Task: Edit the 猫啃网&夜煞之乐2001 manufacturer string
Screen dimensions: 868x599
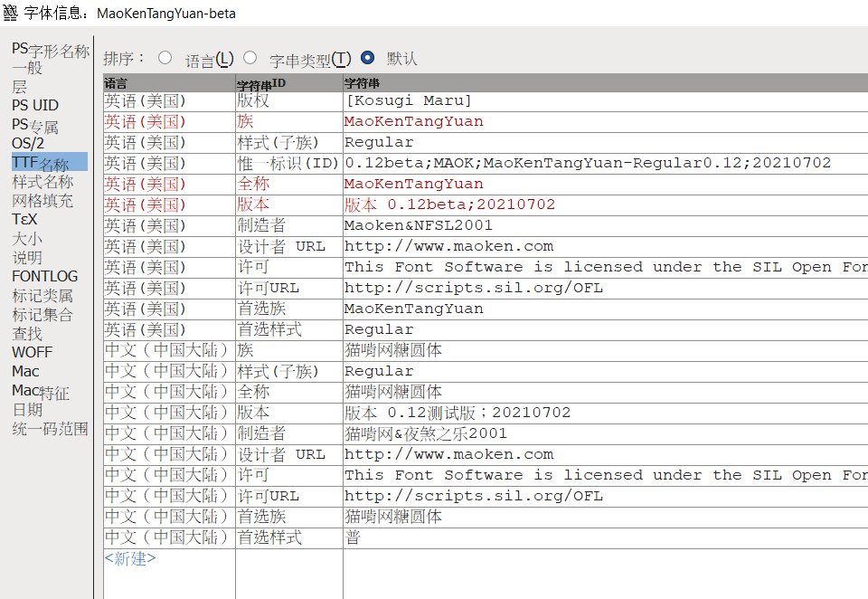Action: [426, 433]
